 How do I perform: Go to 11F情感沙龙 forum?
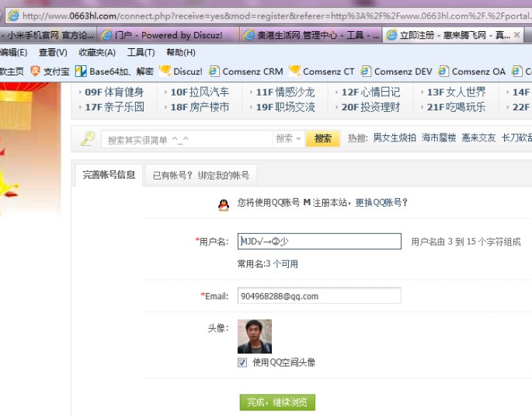click(x=285, y=92)
